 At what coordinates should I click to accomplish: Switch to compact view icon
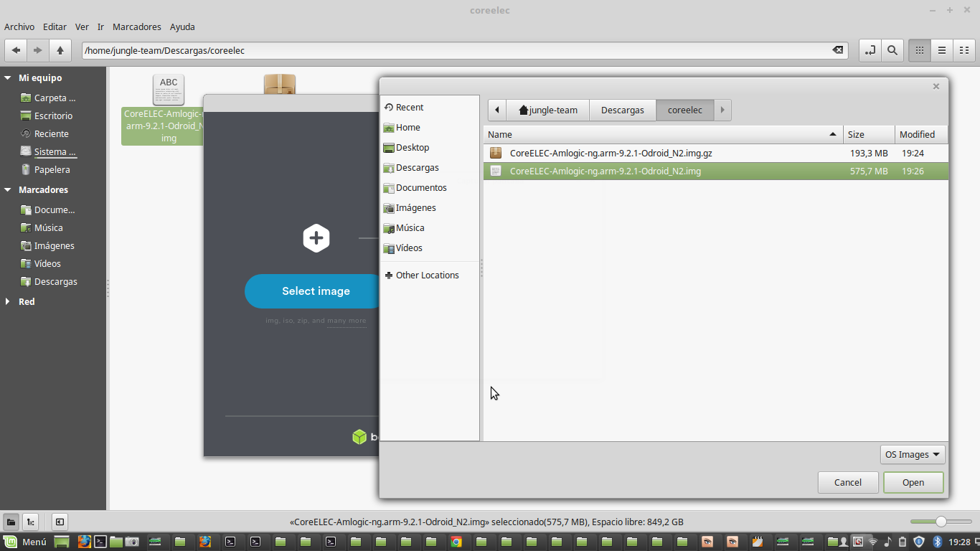click(963, 50)
